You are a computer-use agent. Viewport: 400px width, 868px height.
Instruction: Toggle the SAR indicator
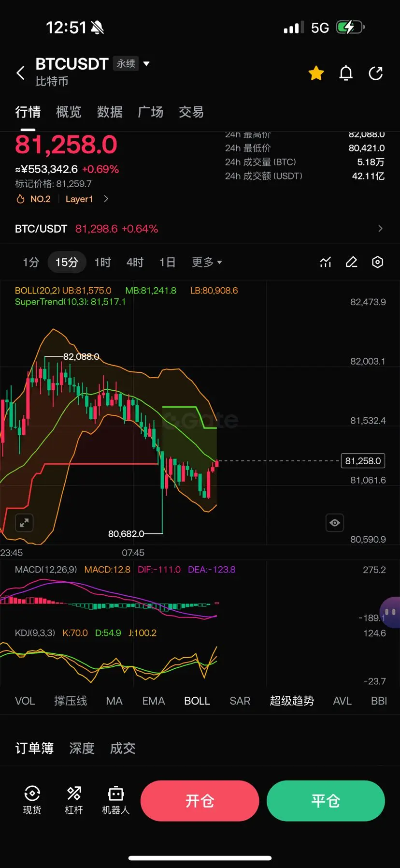240,701
